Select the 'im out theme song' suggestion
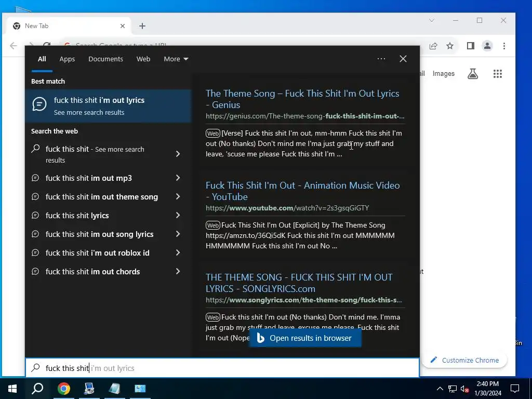Viewport: 532px width, 399px height. tap(102, 197)
